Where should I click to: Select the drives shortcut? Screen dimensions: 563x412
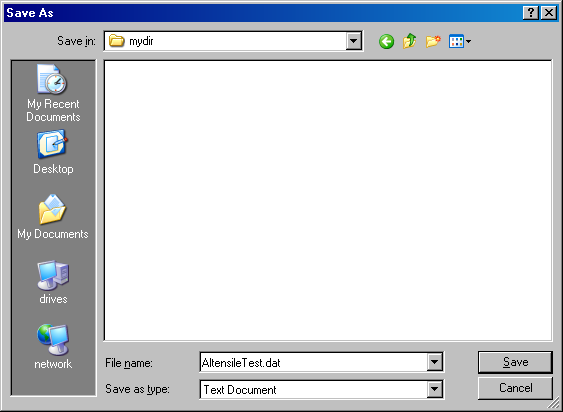pos(53,282)
